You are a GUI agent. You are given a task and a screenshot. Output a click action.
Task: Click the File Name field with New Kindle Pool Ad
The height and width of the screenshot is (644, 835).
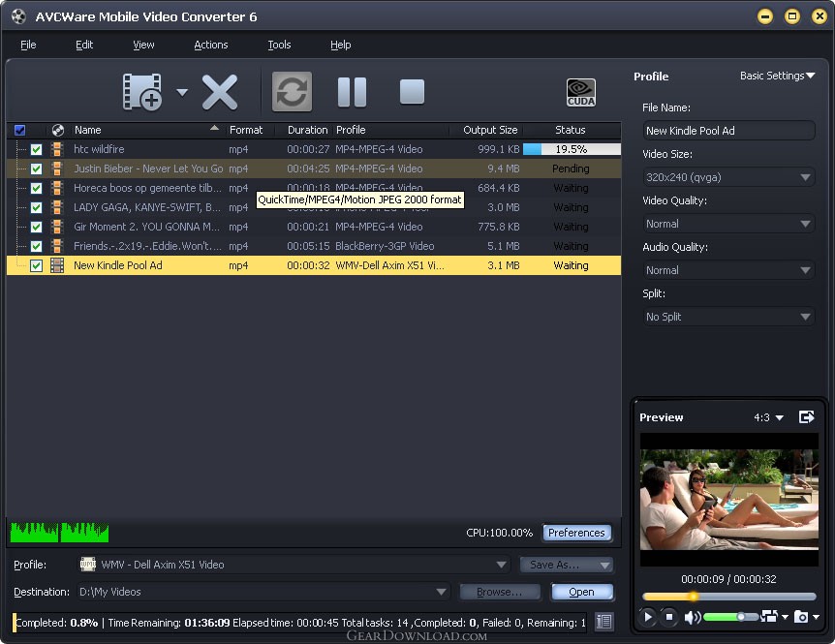click(x=728, y=131)
